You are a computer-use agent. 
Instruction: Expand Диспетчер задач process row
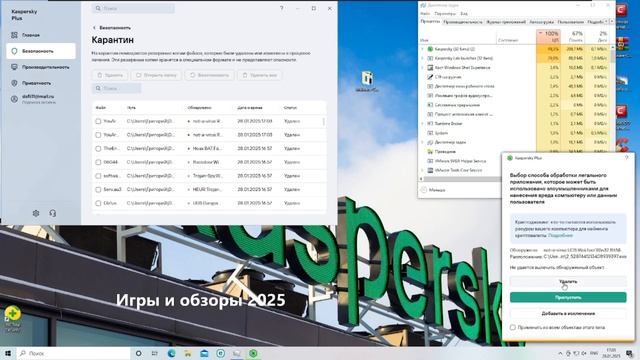click(x=422, y=142)
